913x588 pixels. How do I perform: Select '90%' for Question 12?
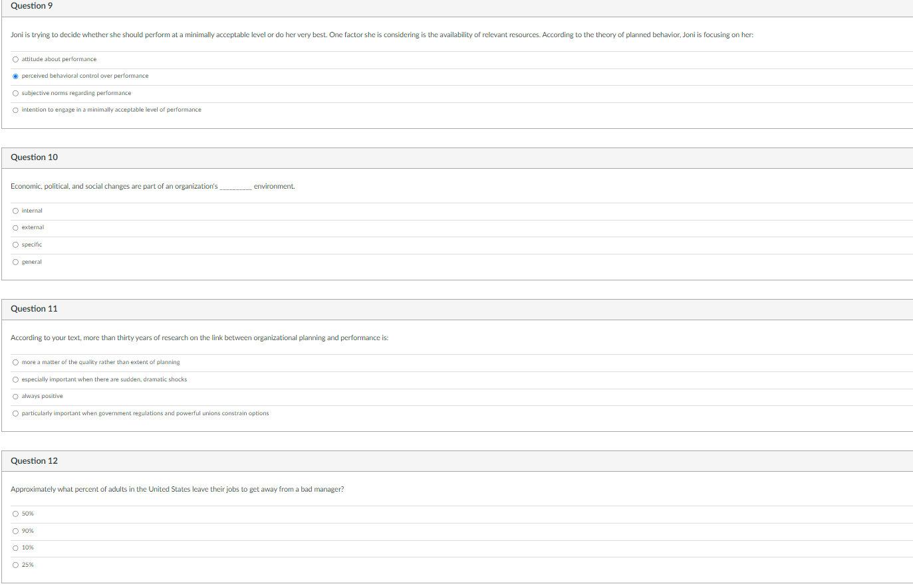click(x=15, y=531)
